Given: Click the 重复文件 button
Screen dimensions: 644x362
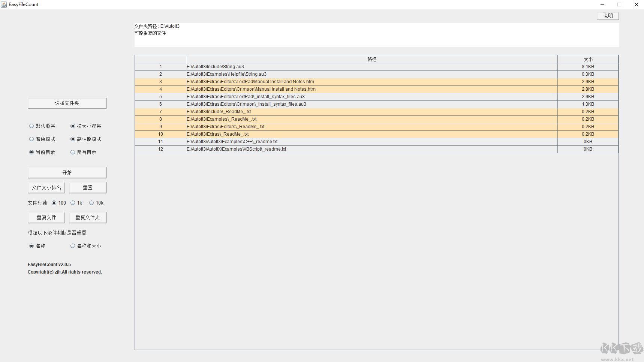Looking at the screenshot, I should [x=46, y=218].
